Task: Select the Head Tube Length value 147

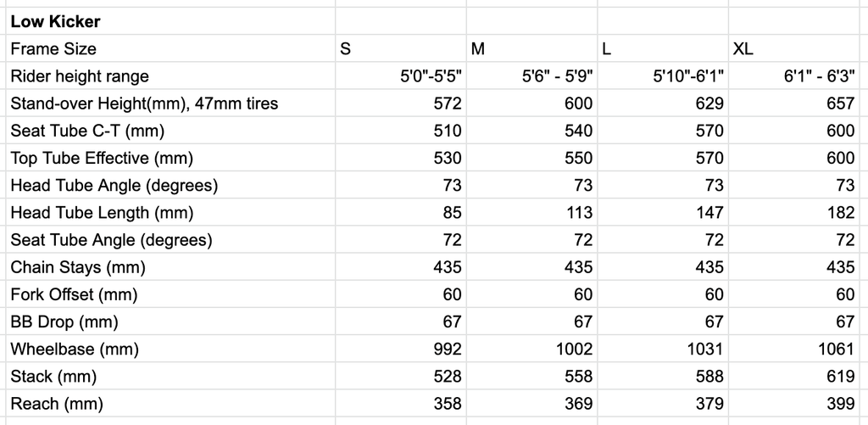Action: [x=709, y=213]
